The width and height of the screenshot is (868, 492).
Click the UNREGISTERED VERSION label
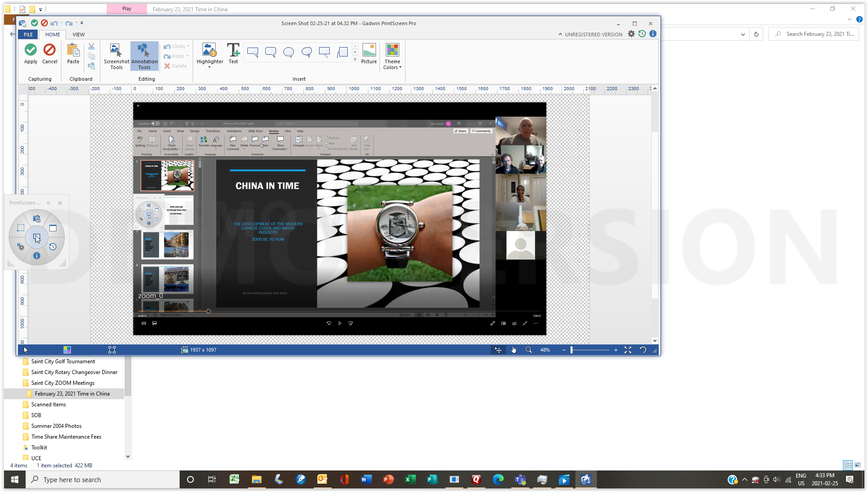pyautogui.click(x=593, y=35)
